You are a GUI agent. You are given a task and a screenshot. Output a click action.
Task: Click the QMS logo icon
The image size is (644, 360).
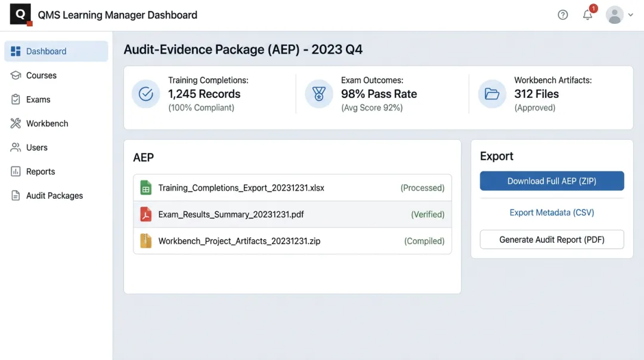20,14
